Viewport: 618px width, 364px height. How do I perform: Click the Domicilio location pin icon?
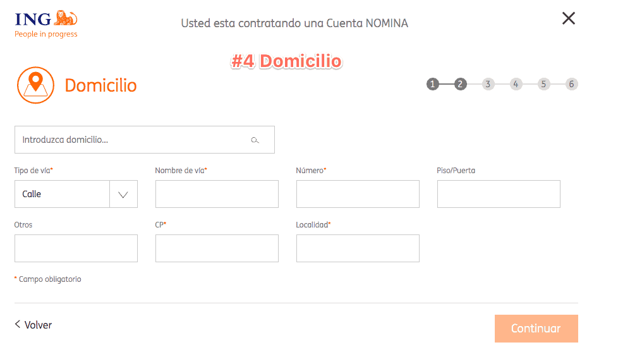[35, 85]
